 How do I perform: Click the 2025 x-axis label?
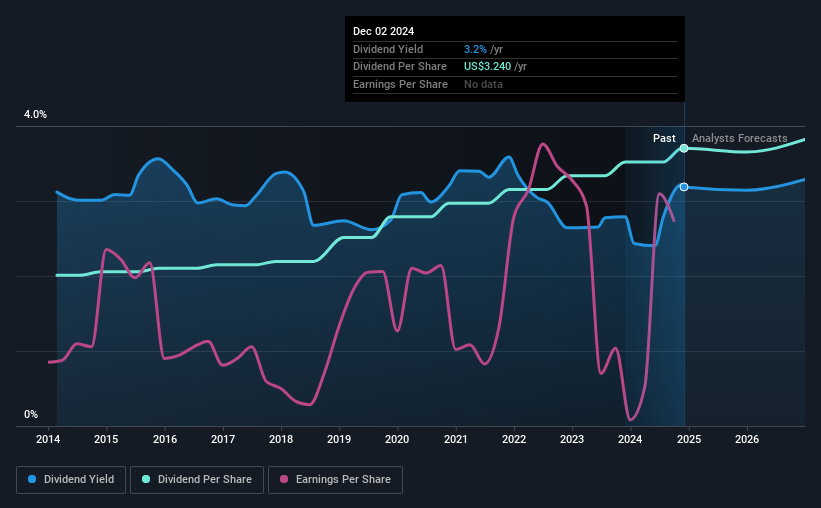coord(689,439)
